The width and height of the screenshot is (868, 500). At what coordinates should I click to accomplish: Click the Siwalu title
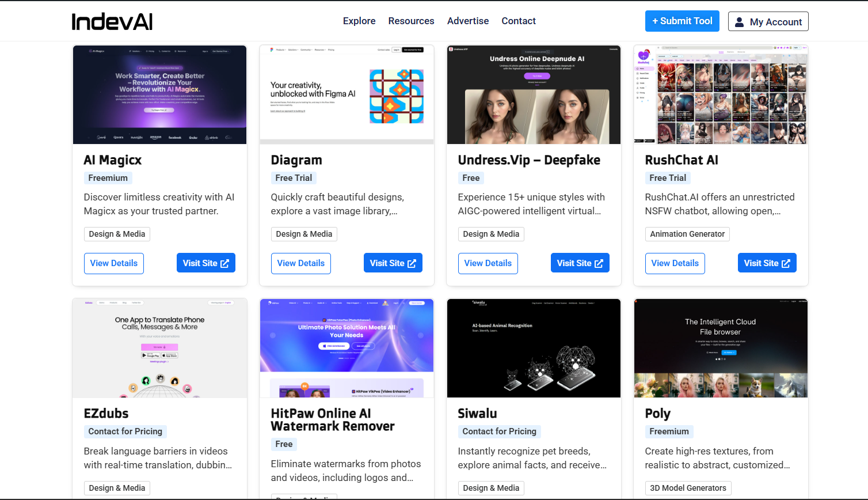477,414
